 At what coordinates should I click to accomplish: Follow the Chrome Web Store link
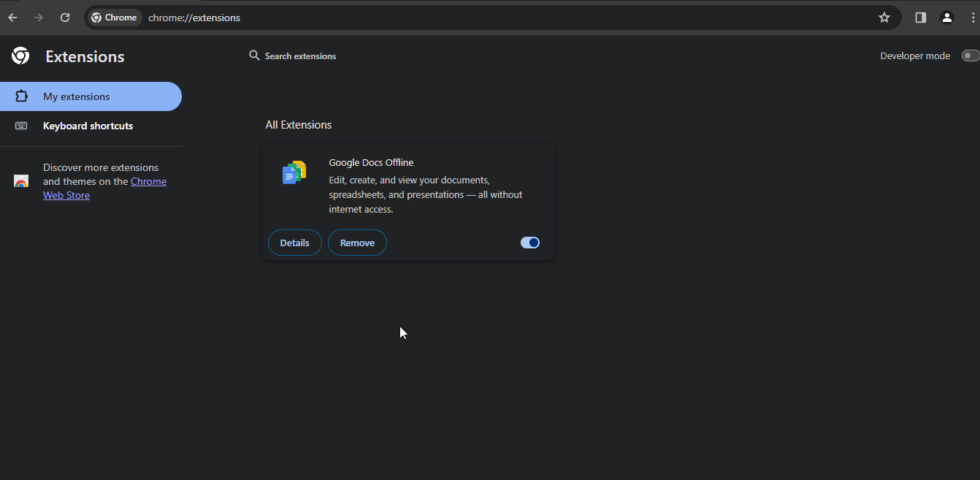point(104,188)
